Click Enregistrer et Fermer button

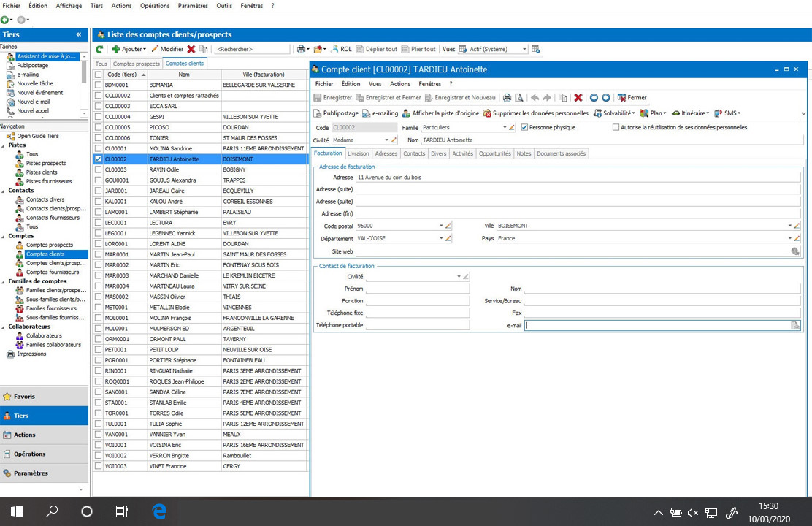tap(390, 97)
